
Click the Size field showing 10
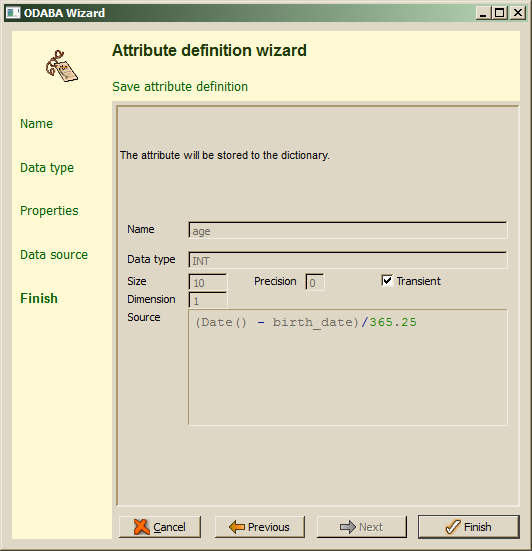208,282
